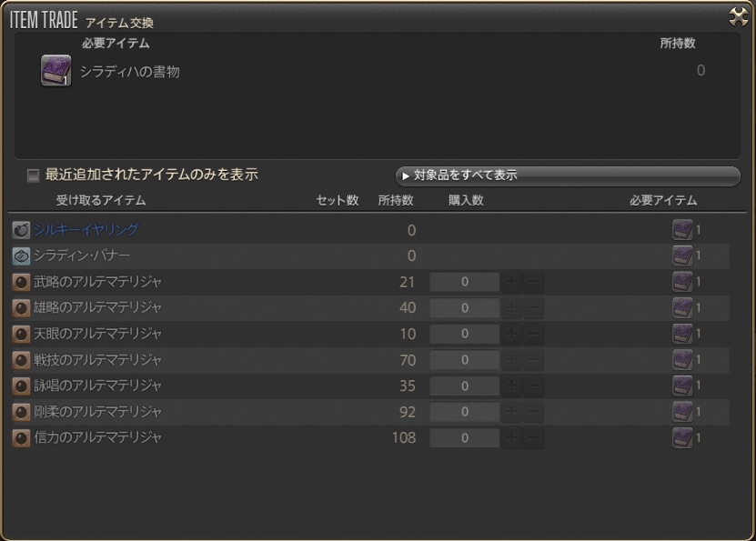This screenshot has width=756, height=541.
Task: Click the シラディン・バナー banner icon
Action: coord(21,256)
